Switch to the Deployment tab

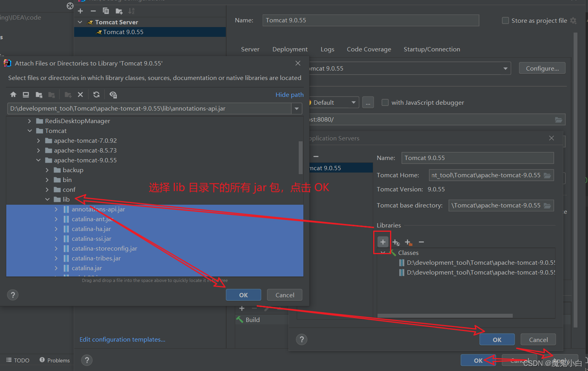click(x=290, y=49)
